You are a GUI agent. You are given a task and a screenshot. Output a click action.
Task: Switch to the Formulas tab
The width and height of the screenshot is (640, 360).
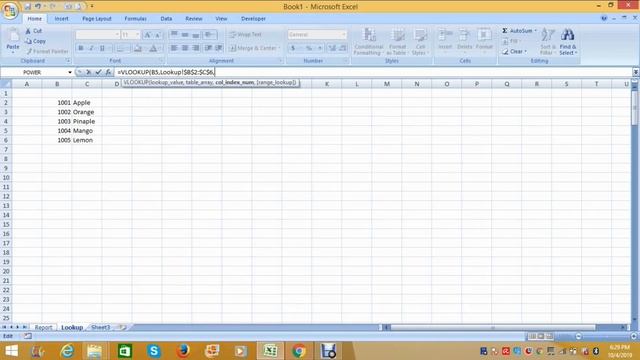coord(135,19)
